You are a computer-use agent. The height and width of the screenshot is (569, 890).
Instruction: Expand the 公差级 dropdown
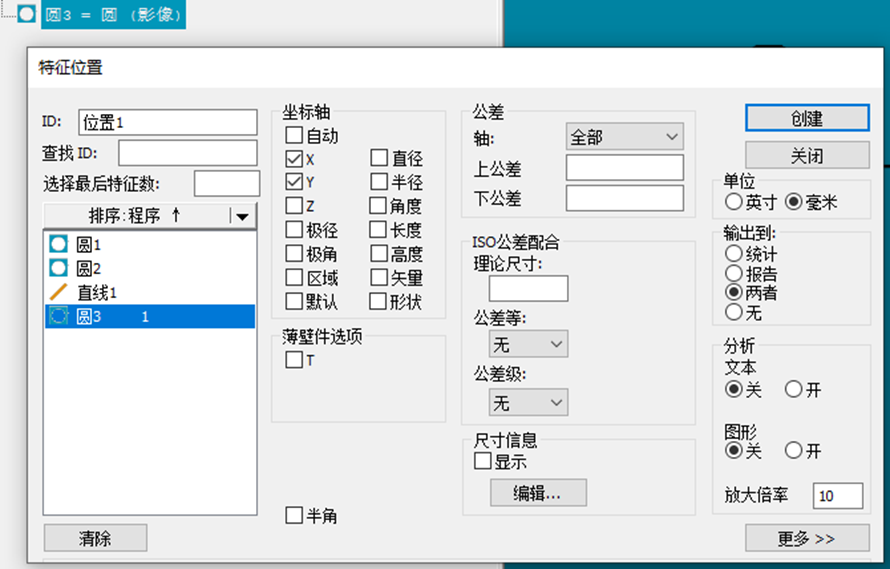click(x=528, y=403)
